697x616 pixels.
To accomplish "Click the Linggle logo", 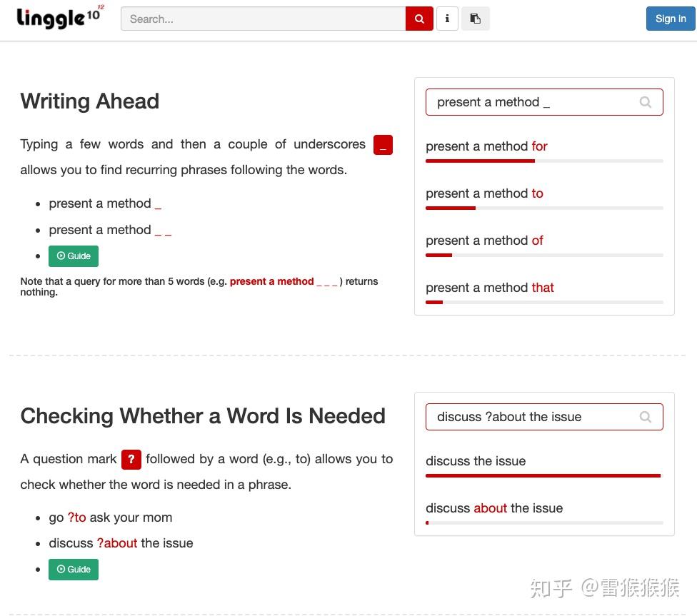I will coord(56,18).
